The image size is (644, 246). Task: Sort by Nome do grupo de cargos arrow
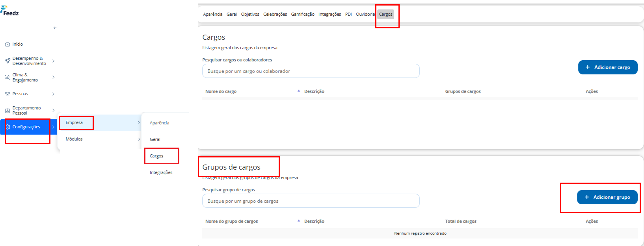click(x=299, y=221)
